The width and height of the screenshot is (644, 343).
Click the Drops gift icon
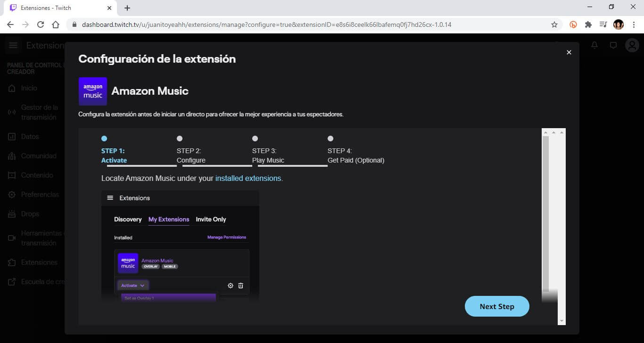[x=12, y=214]
